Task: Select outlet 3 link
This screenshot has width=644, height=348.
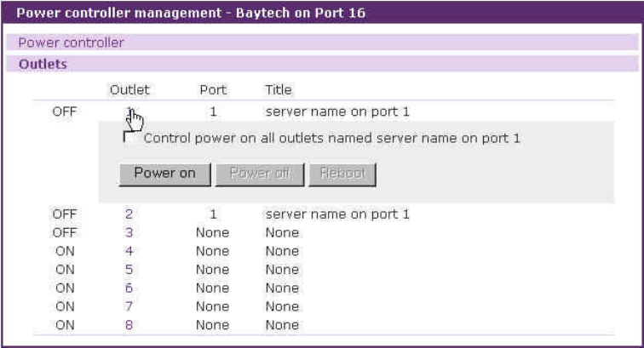Action: (x=129, y=232)
